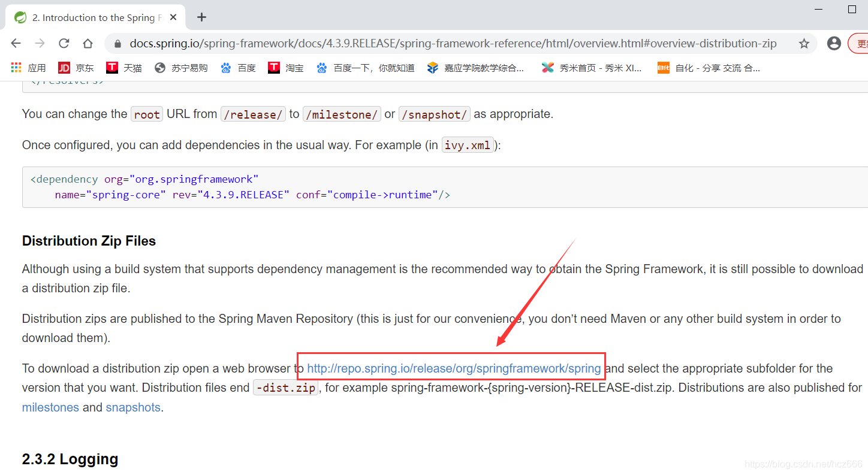Image resolution: width=868 pixels, height=475 pixels.
Task: Open 嘉应学院教学综合 bookmark
Action: click(476, 68)
